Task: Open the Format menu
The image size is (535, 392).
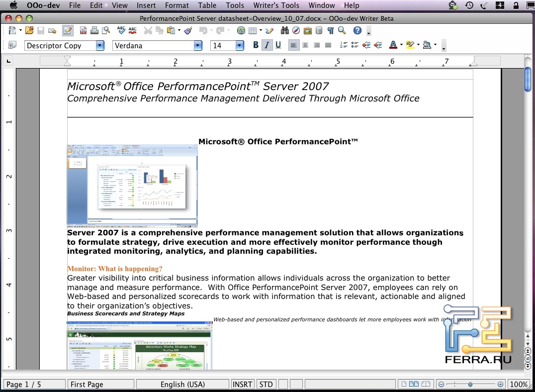Action: 177,5
